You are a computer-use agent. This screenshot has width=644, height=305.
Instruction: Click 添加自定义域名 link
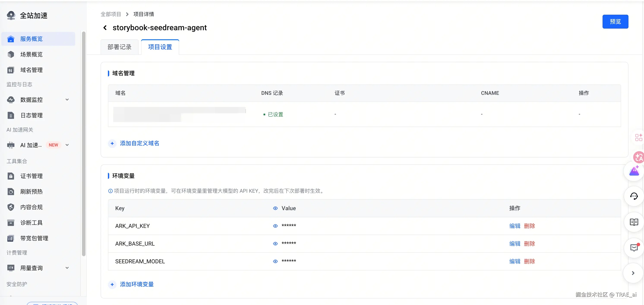139,143
